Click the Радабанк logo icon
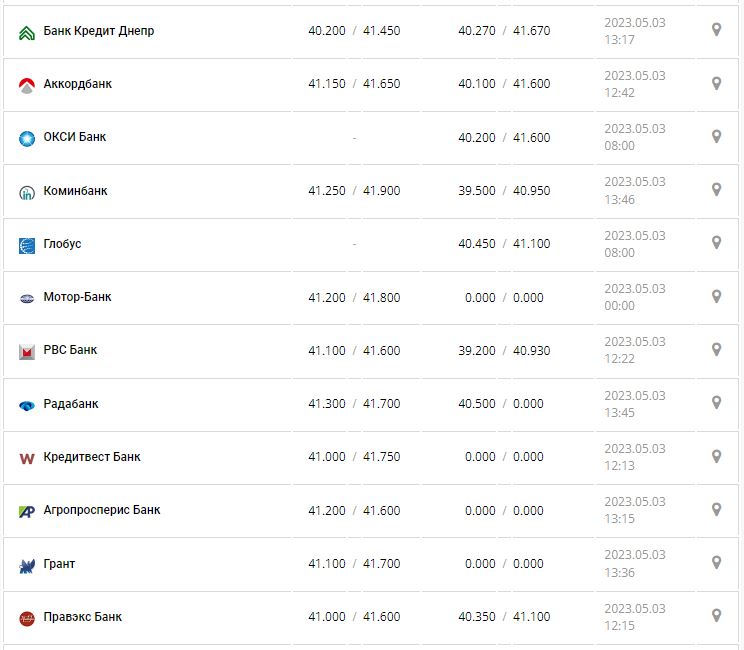 click(x=27, y=405)
